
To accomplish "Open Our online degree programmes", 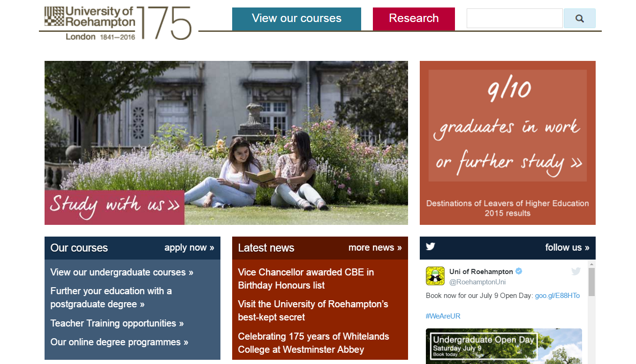I will click(119, 342).
